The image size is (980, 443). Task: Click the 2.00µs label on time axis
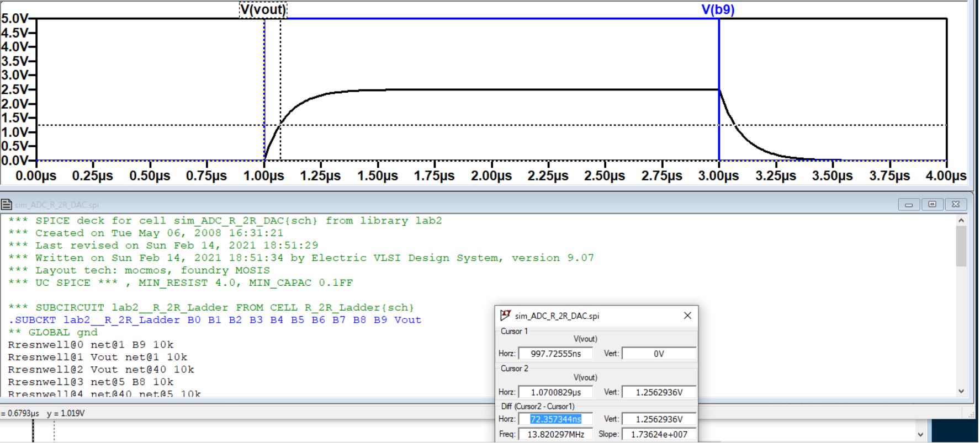(x=491, y=176)
